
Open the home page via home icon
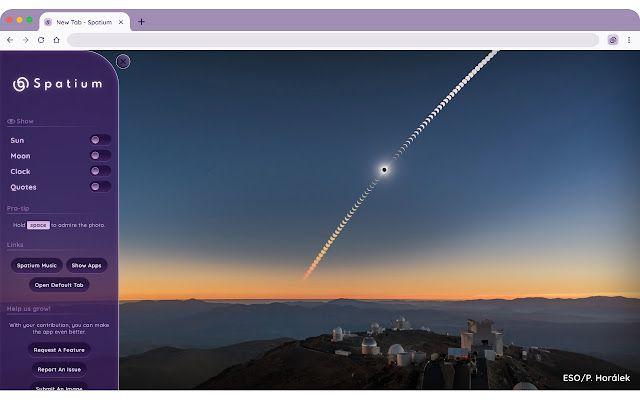[x=56, y=40]
